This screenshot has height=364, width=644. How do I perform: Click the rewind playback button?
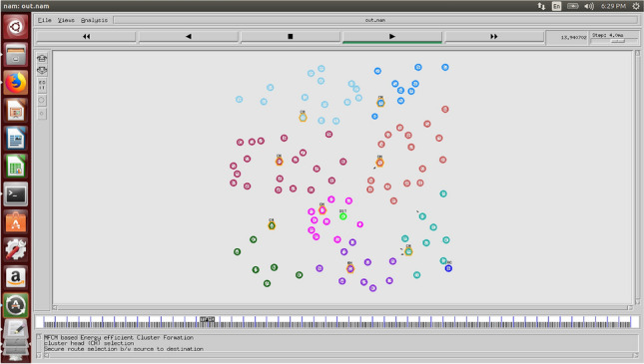point(86,37)
